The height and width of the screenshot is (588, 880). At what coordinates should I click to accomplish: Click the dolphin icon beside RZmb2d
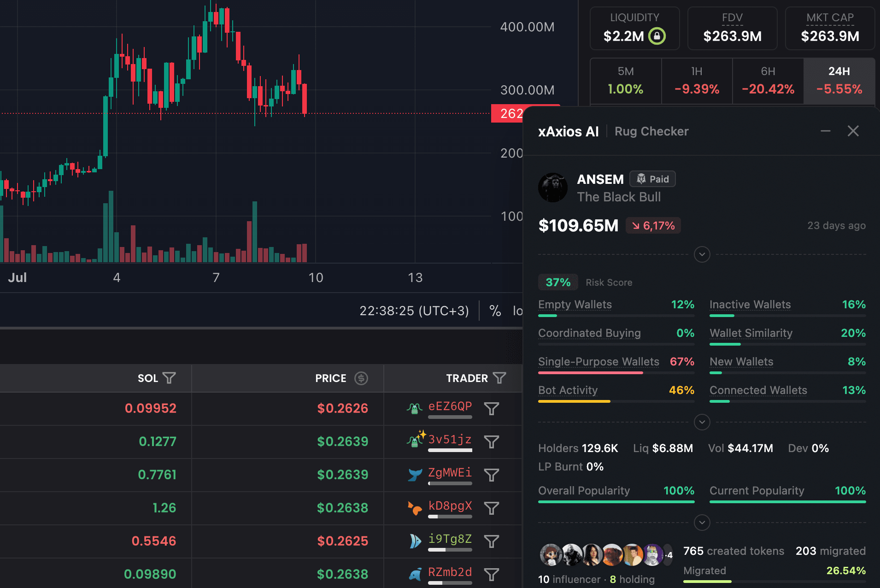pos(415,575)
